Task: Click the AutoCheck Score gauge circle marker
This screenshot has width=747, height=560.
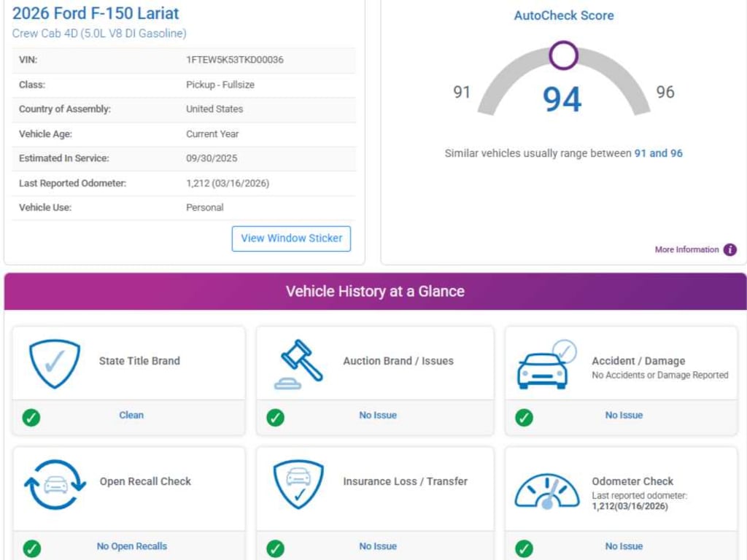Action: [x=563, y=55]
